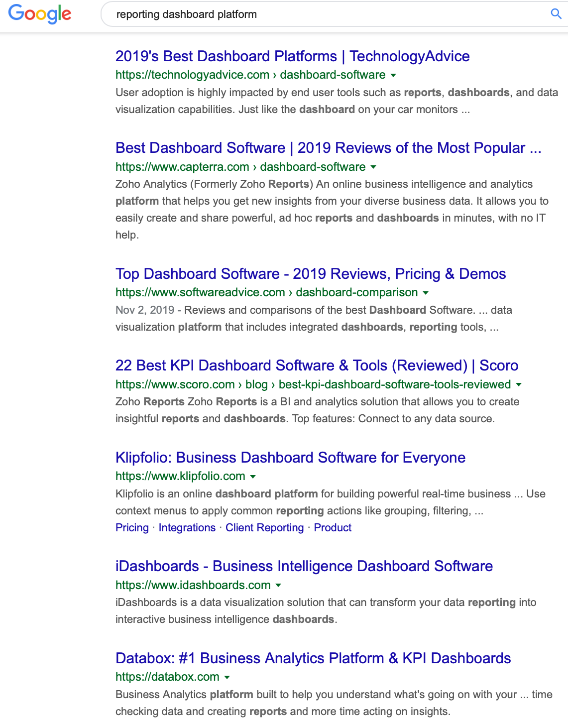The width and height of the screenshot is (568, 728).
Task: Open '2019's Best Dashboard Platforms | TechnologyAdvice' result
Action: tap(293, 56)
